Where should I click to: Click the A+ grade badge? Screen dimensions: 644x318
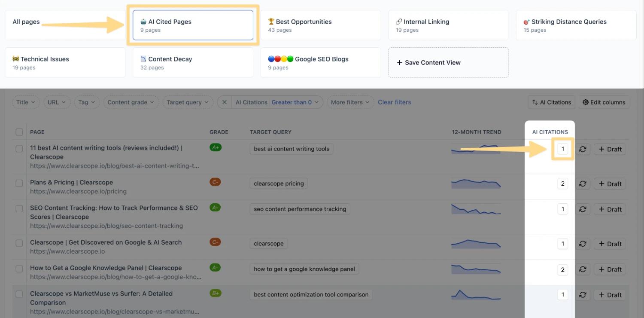(x=215, y=147)
